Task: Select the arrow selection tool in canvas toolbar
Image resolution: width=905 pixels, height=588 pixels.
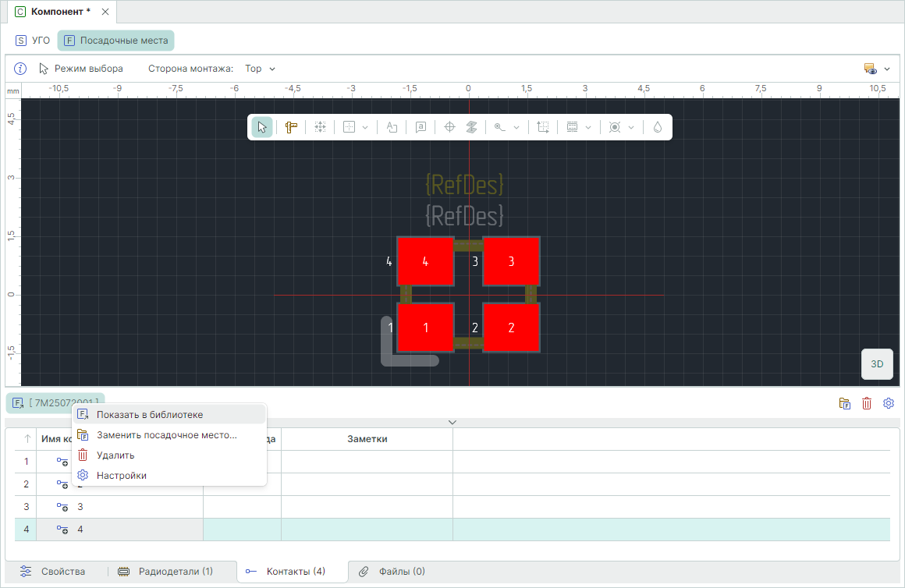Action: coord(262,127)
